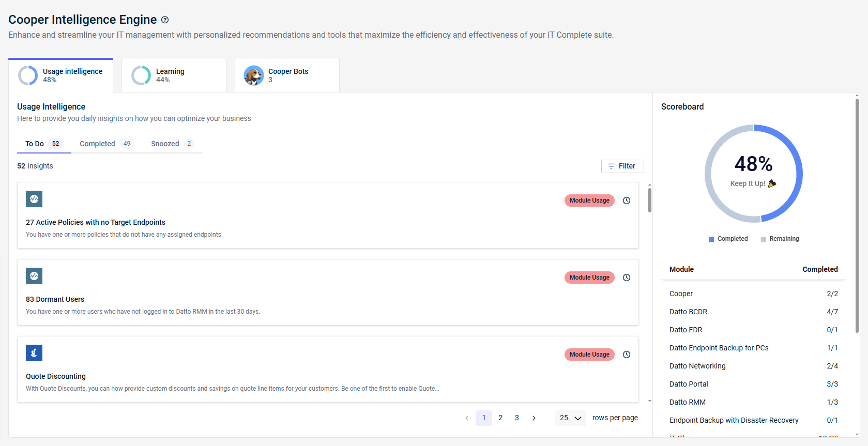
Task: Go to page 3
Action: coord(517,418)
